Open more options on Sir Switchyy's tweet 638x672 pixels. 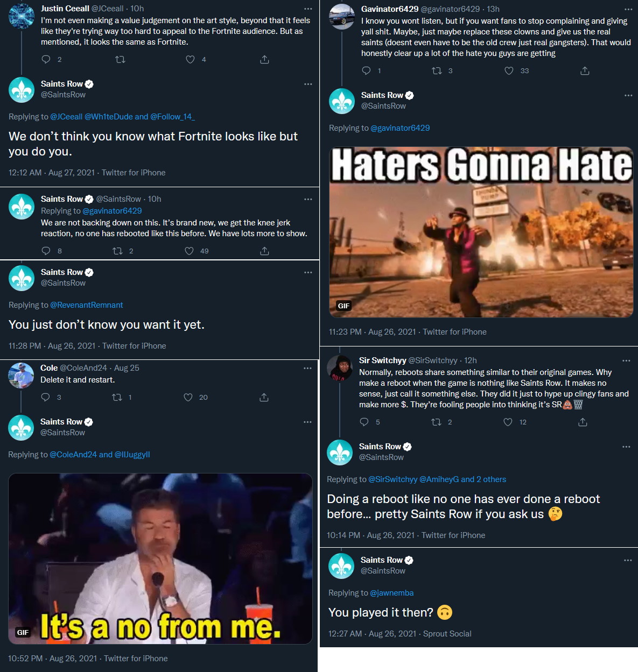click(x=626, y=360)
